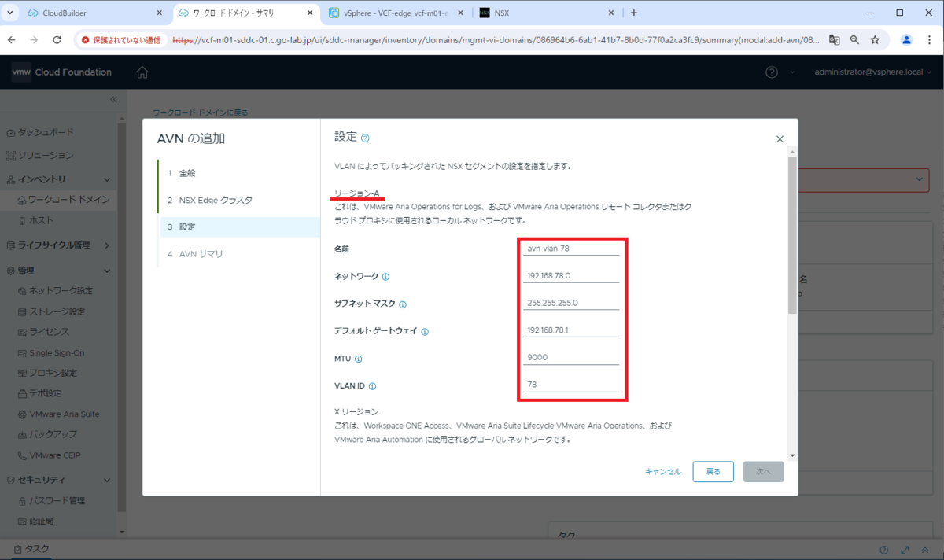Close the AVN の追加 dialog with X
This screenshot has height=560, width=944.
point(780,139)
